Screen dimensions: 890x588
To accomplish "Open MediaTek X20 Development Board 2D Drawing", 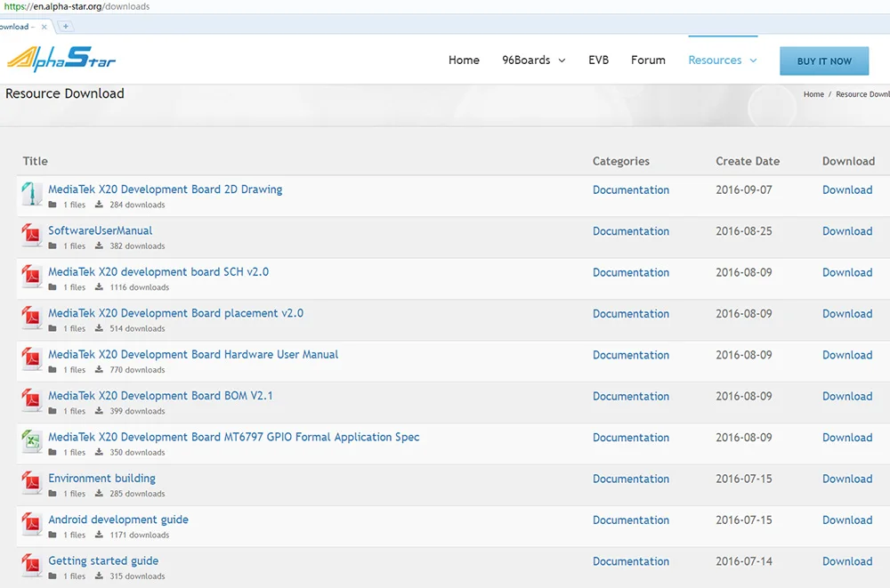I will [166, 189].
